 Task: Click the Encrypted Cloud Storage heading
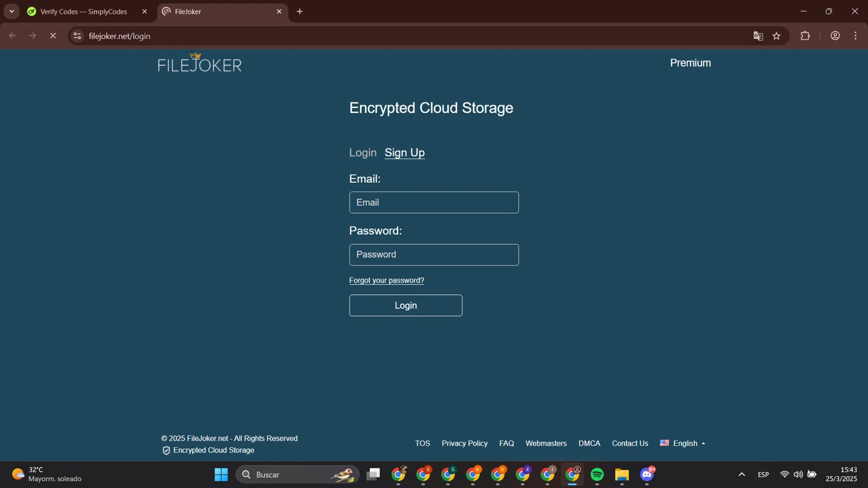(431, 108)
